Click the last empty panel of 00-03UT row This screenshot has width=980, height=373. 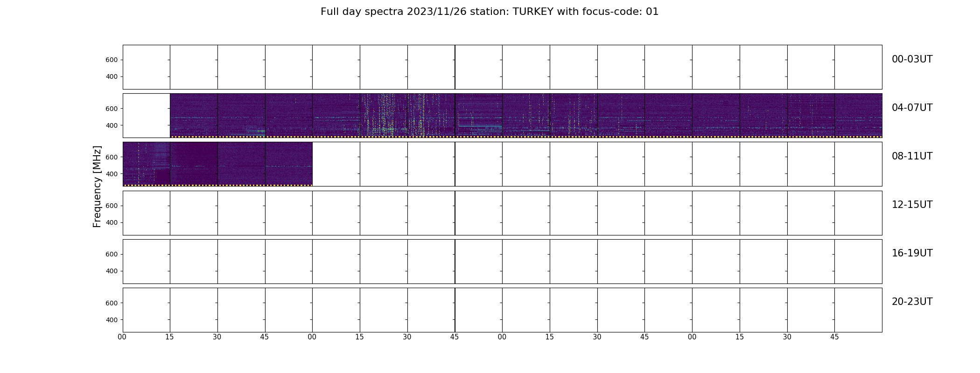pos(858,67)
